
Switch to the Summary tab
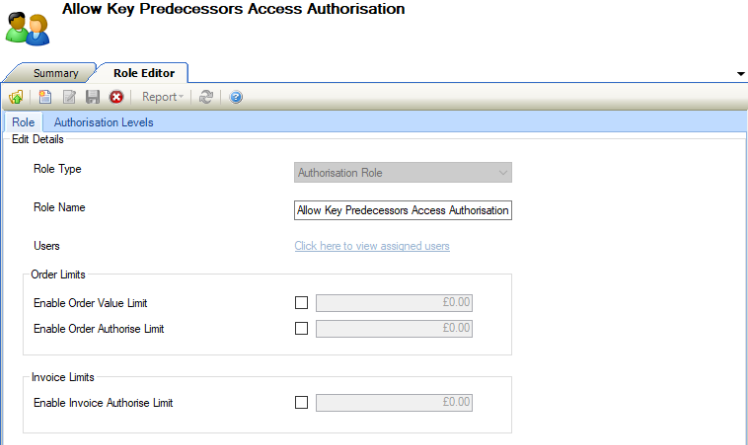point(55,73)
